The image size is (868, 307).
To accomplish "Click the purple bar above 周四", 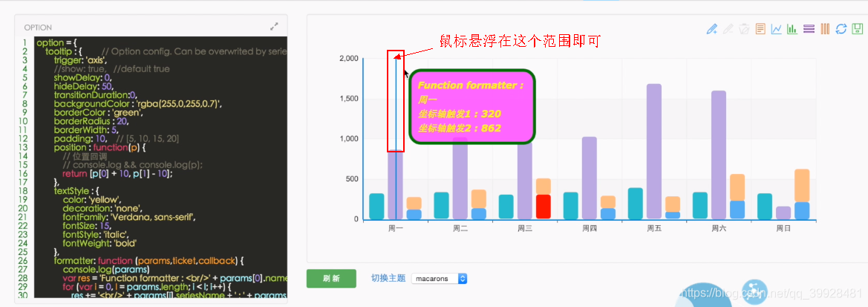I will click(x=590, y=178).
